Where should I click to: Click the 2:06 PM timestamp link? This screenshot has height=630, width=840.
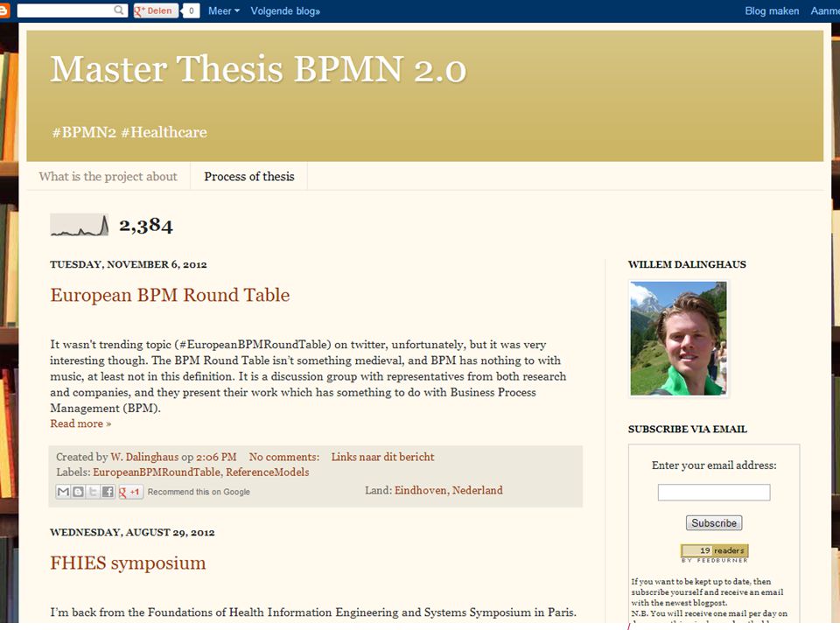[x=216, y=457]
